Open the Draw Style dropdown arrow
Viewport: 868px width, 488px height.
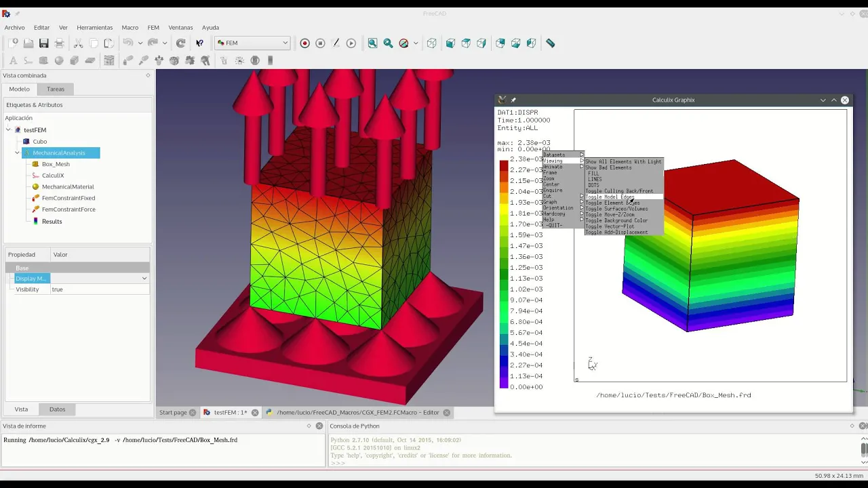[x=416, y=43]
